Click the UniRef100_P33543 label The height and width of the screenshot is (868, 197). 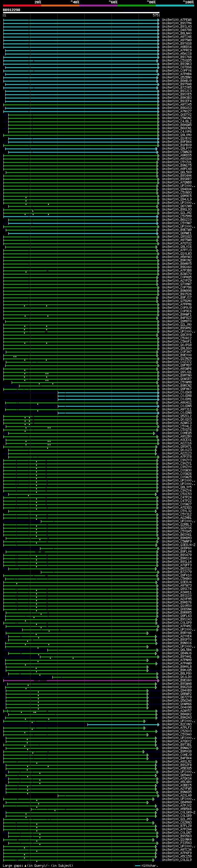pyautogui.click(x=177, y=843)
